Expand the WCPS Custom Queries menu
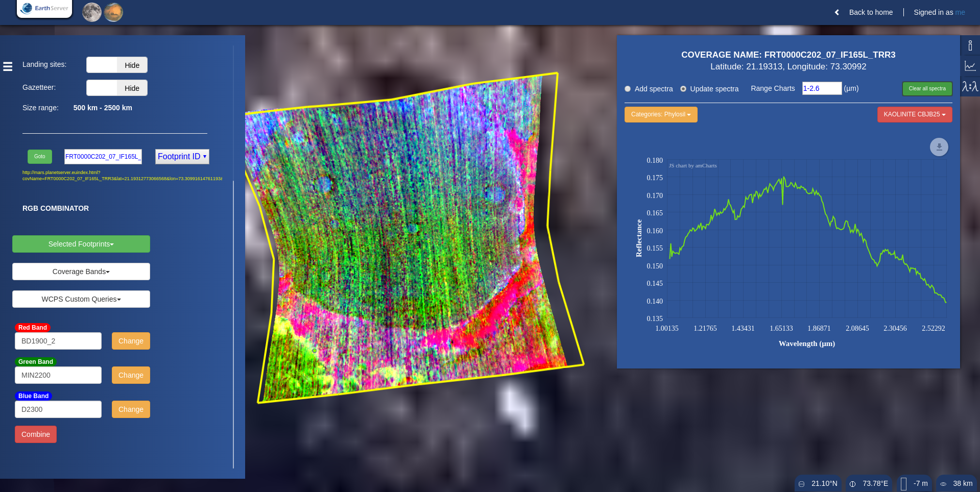This screenshot has height=492, width=980. (81, 299)
